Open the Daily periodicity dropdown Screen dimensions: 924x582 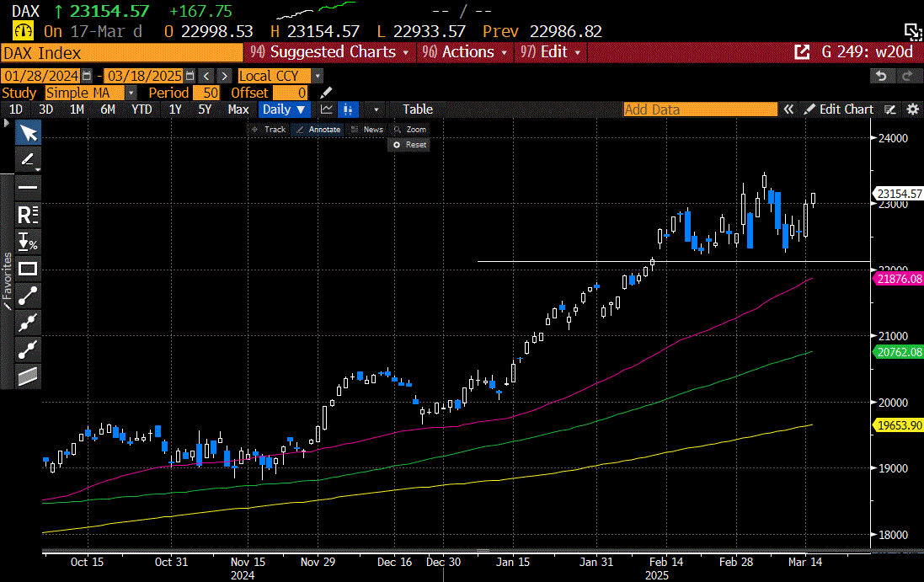pos(284,109)
